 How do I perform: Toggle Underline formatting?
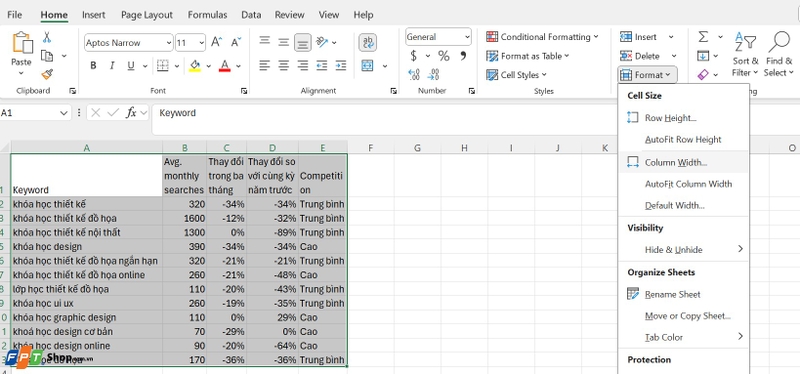point(131,65)
